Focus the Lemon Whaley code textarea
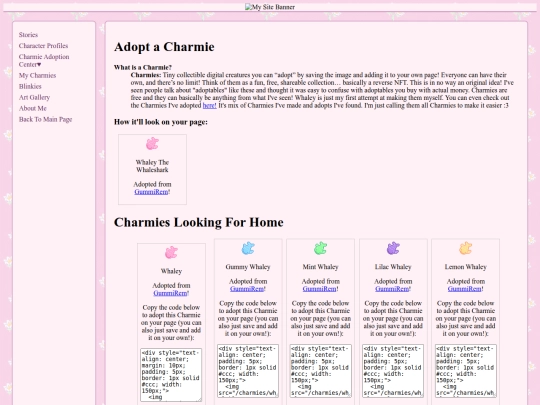The height and width of the screenshot is (405, 540). click(x=466, y=371)
